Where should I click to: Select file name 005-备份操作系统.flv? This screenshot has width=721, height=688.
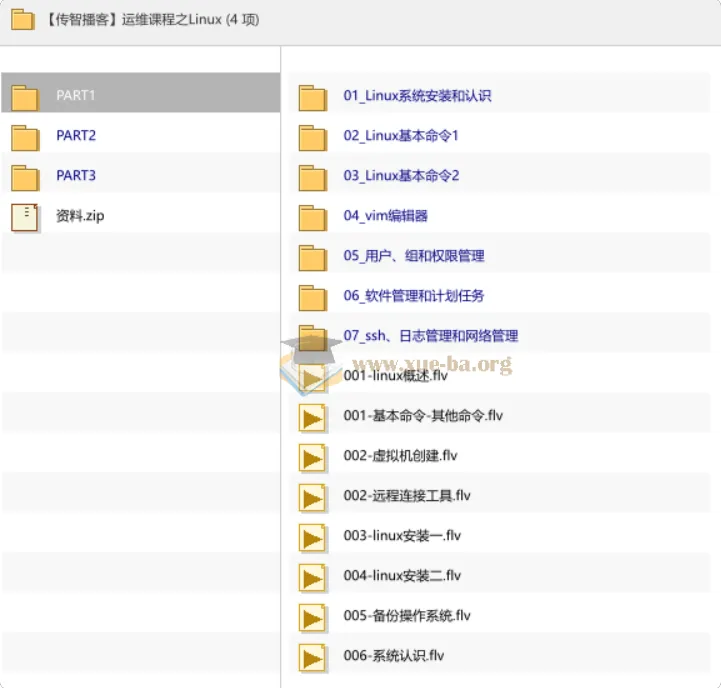[407, 616]
